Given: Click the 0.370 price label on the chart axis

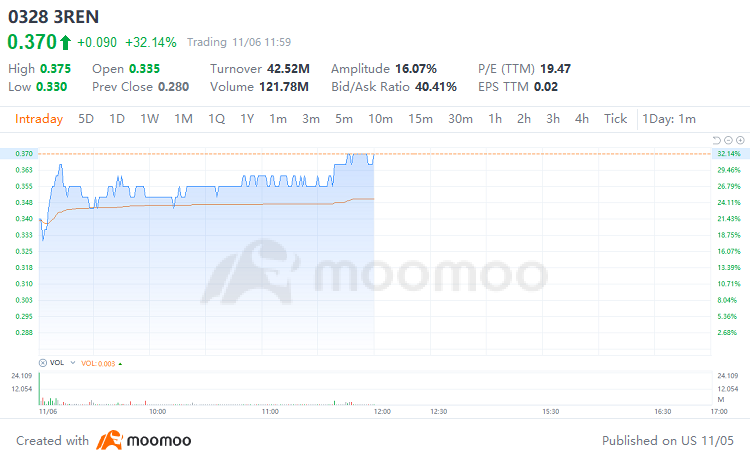Looking at the screenshot, I should 24,154.
